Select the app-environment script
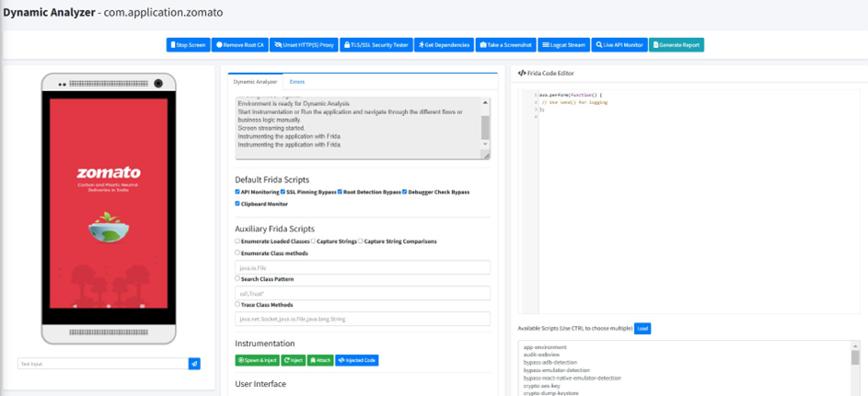868x396 pixels. click(545, 347)
